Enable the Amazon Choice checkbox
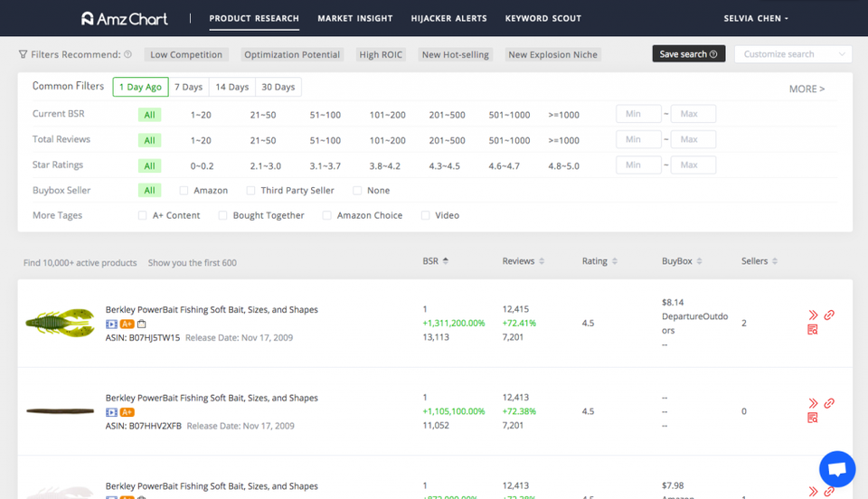The image size is (868, 499). click(x=326, y=215)
